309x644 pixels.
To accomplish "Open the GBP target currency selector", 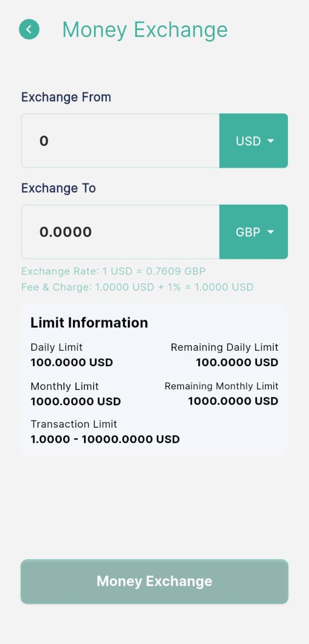I will 253,232.
